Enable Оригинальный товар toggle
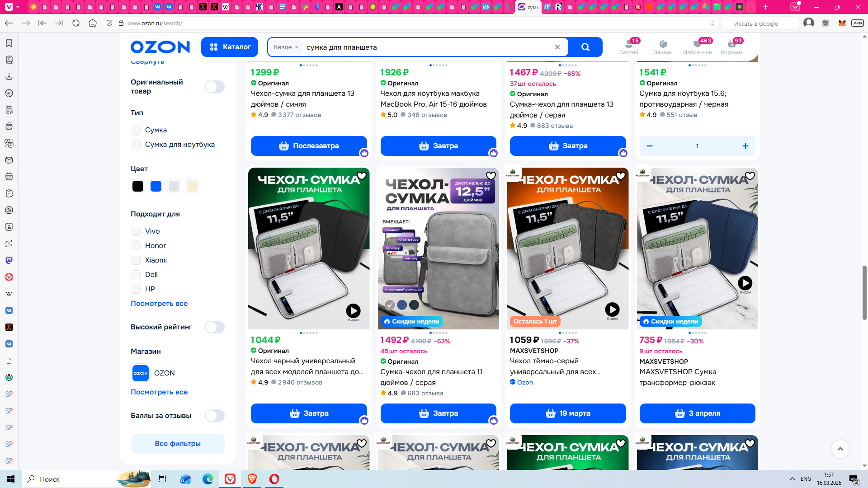The image size is (868, 488). pyautogui.click(x=214, y=87)
